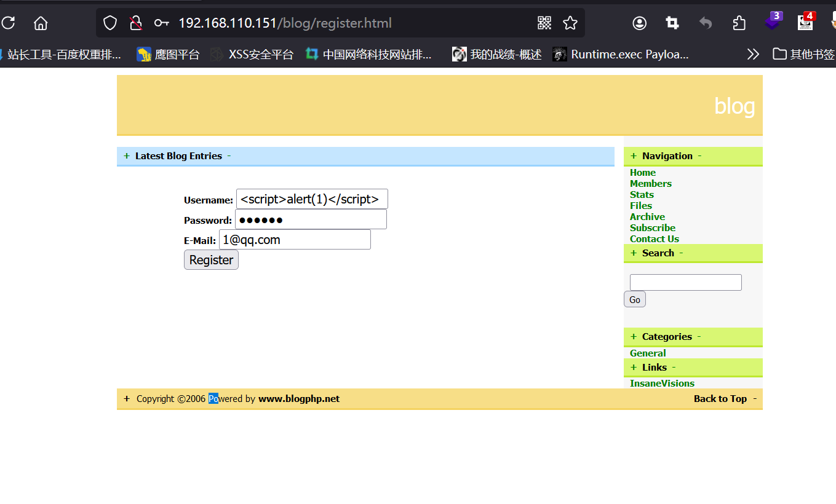Image resolution: width=836 pixels, height=504 pixels.
Task: Open the Members navigation link
Action: (x=651, y=184)
